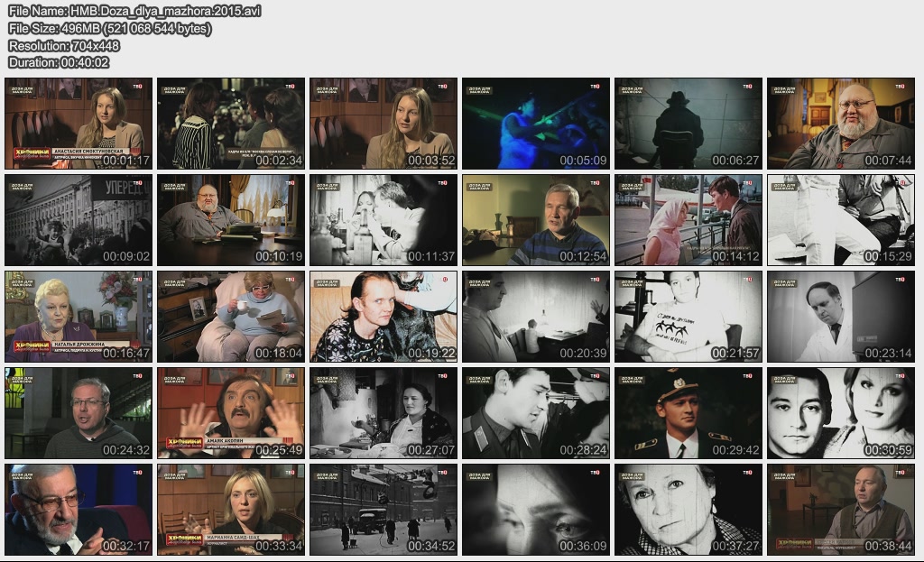
Task: Select the frame marked 00:16:47
Action: click(78, 317)
